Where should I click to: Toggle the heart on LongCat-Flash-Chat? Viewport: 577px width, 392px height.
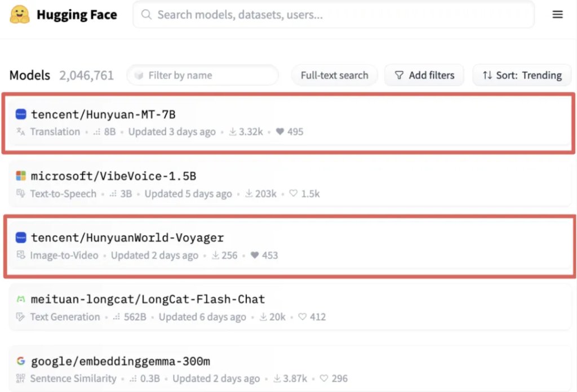click(x=303, y=317)
